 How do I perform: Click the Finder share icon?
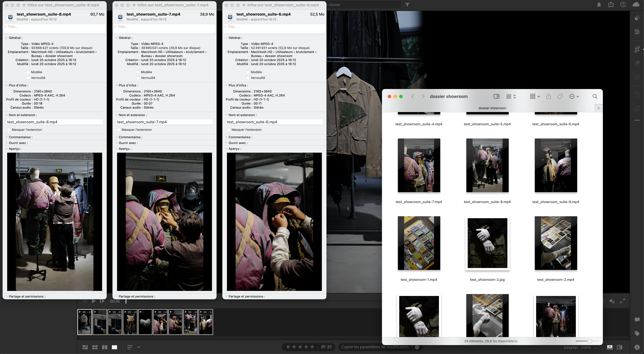click(549, 96)
